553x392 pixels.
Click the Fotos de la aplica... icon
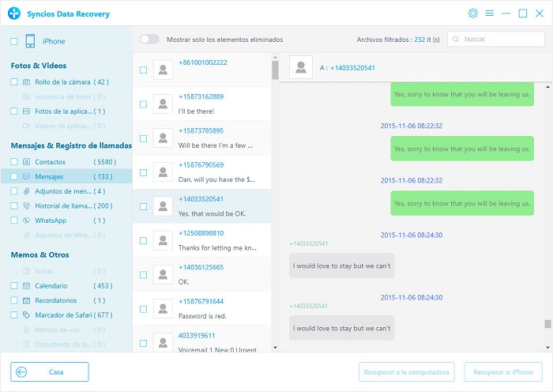(26, 111)
